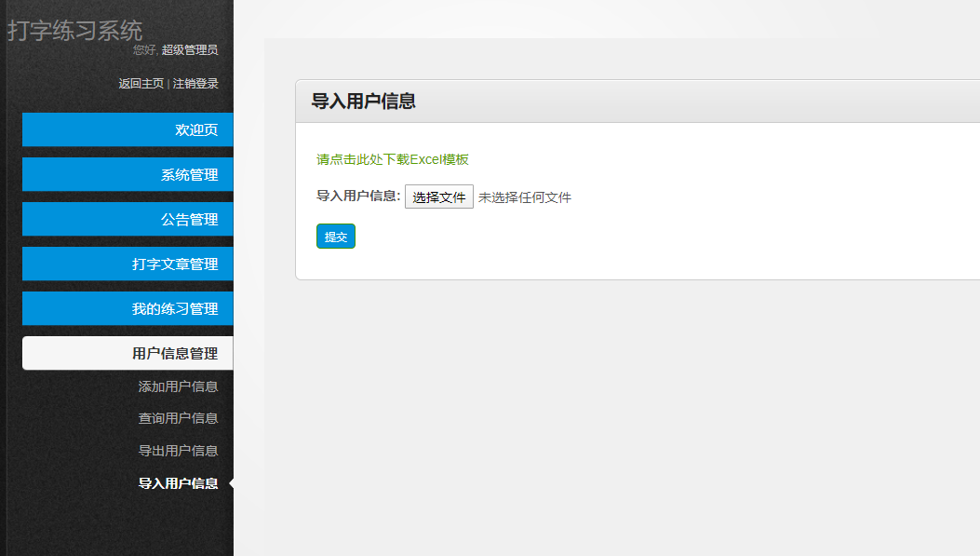This screenshot has height=556, width=980.
Task: Click the 未选择任何文件 file status text
Action: [x=524, y=197]
